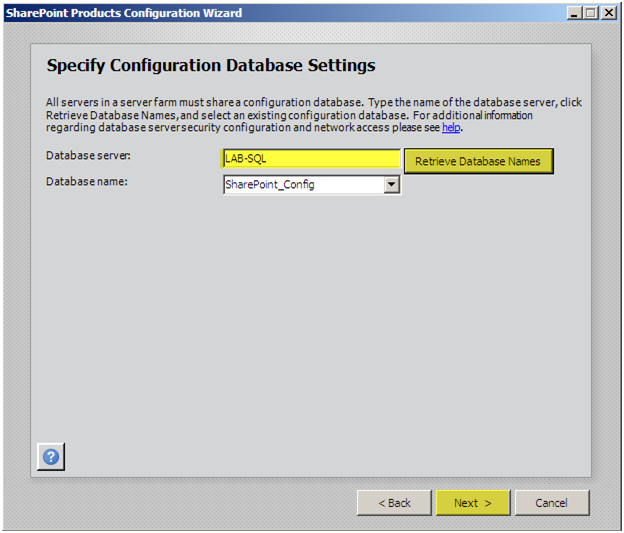Minimize the Configuration Wizard window

pyautogui.click(x=574, y=13)
